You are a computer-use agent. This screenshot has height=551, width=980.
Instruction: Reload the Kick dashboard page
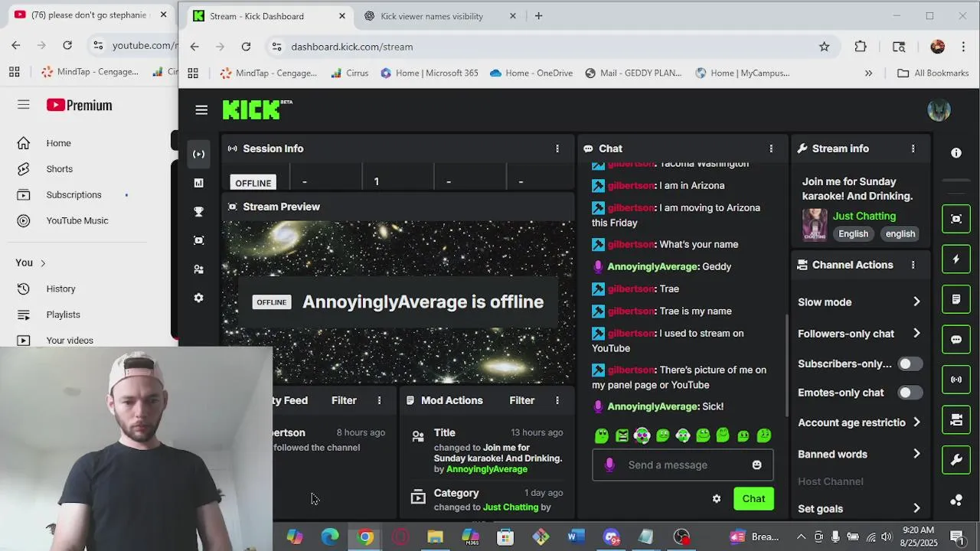click(246, 47)
